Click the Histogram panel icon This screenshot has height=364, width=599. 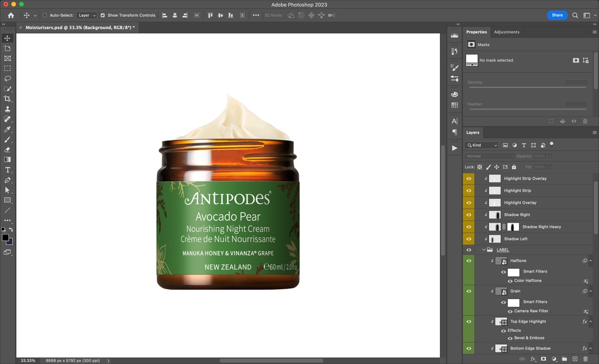[455, 36]
